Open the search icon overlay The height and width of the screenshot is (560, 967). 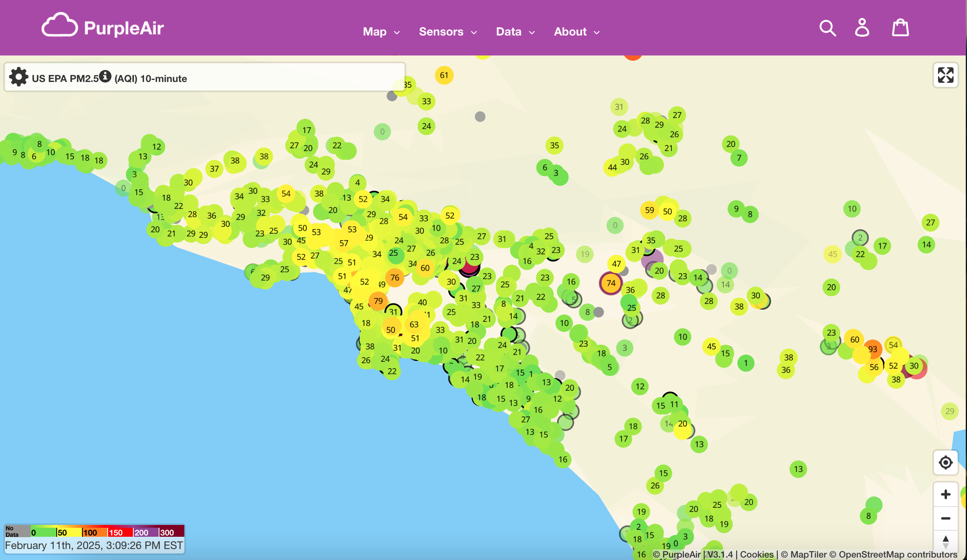(828, 27)
